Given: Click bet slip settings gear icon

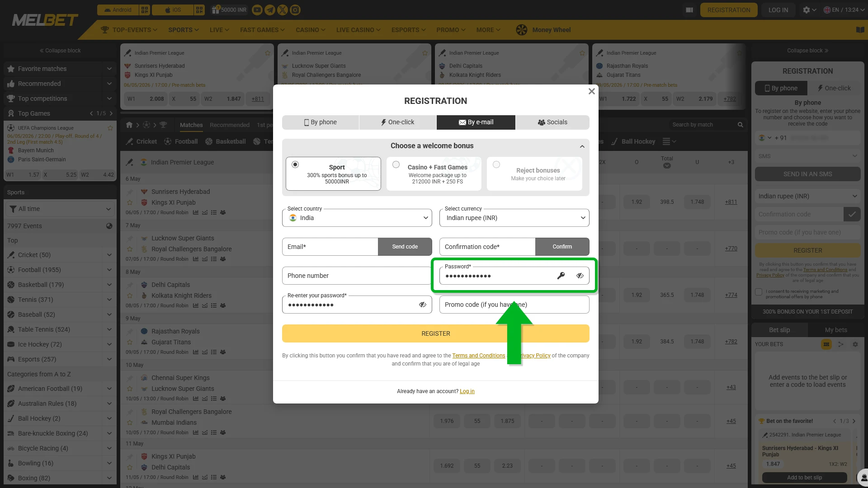Looking at the screenshot, I should point(855,344).
